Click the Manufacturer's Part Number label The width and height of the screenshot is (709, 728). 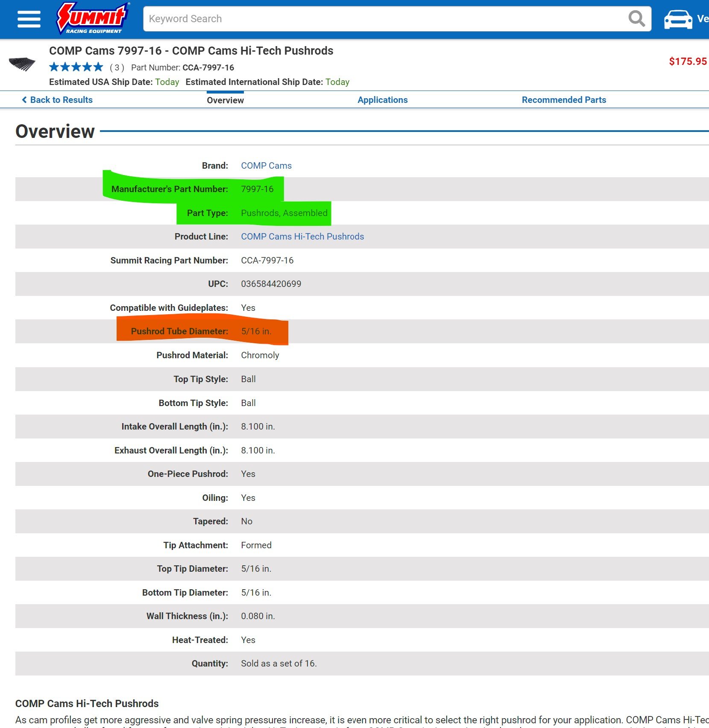[x=170, y=189]
